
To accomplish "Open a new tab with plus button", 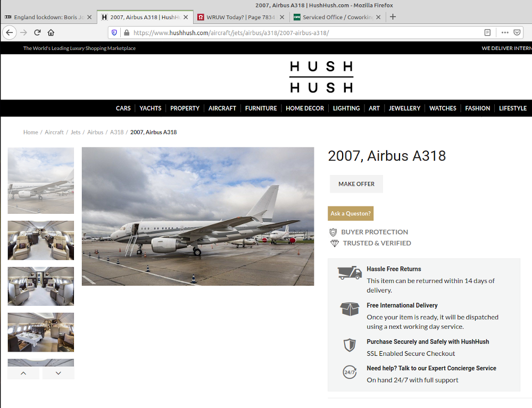I will click(x=393, y=17).
